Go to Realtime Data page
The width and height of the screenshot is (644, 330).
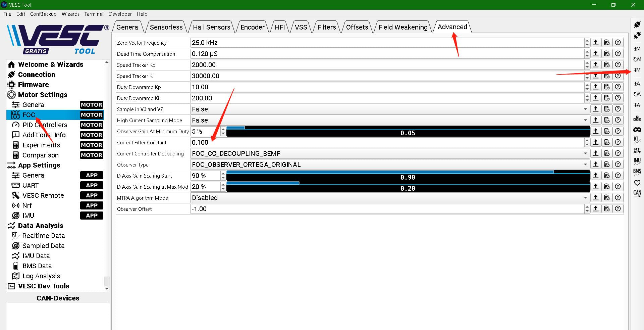tap(44, 236)
